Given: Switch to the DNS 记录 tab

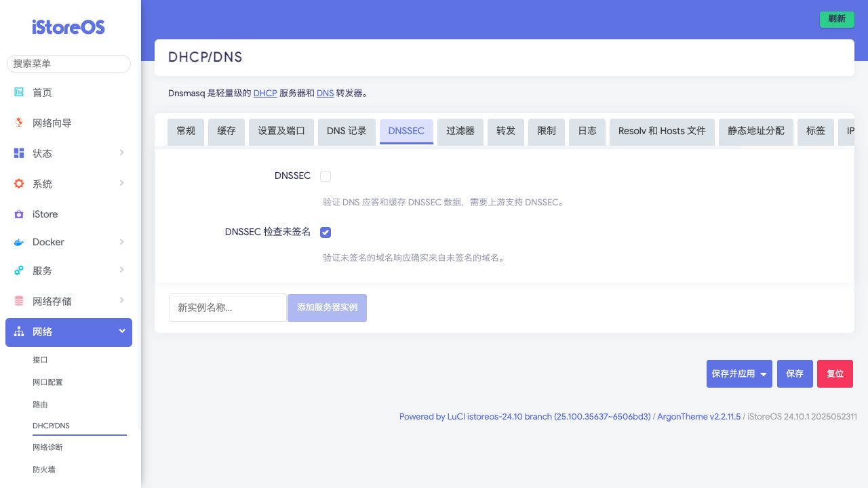Looking at the screenshot, I should (347, 131).
